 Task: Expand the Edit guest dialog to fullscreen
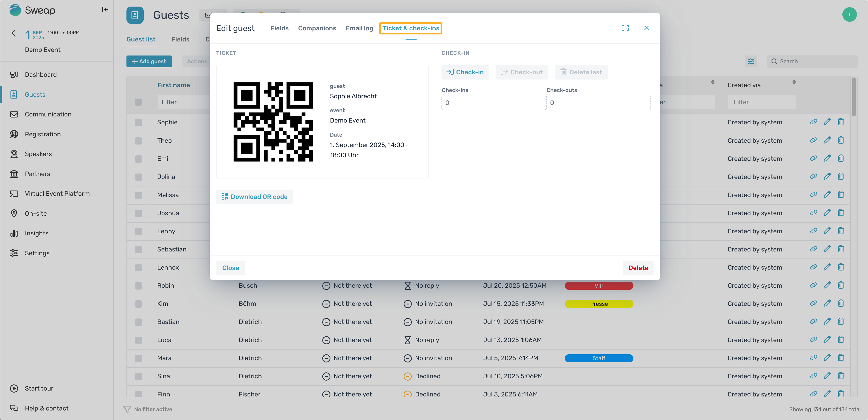(625, 28)
